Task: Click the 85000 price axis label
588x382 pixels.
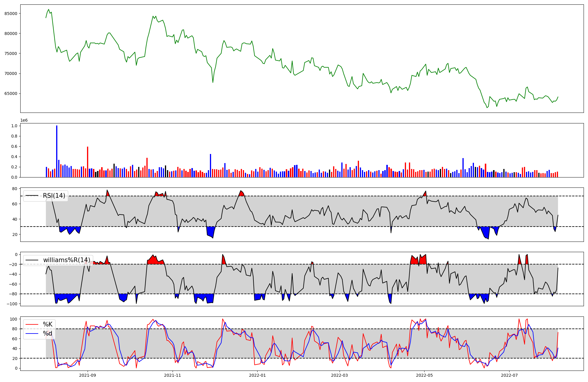Action: pyautogui.click(x=11, y=14)
